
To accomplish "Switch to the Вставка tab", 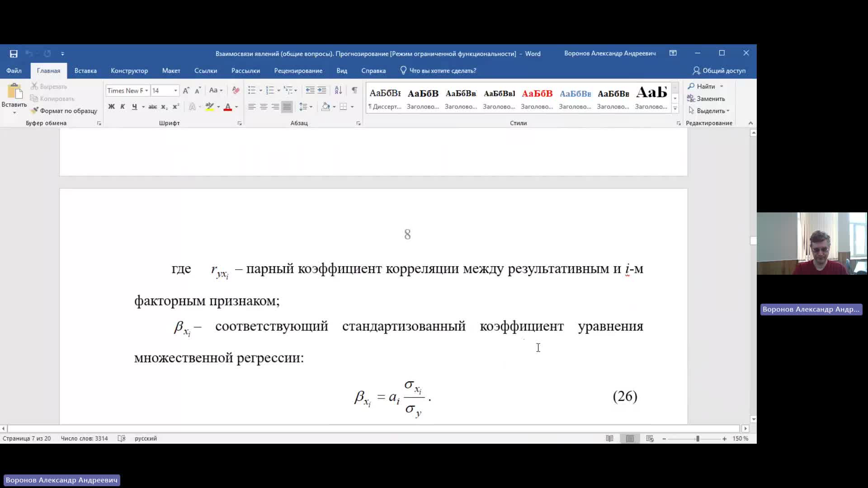I will pos(85,71).
